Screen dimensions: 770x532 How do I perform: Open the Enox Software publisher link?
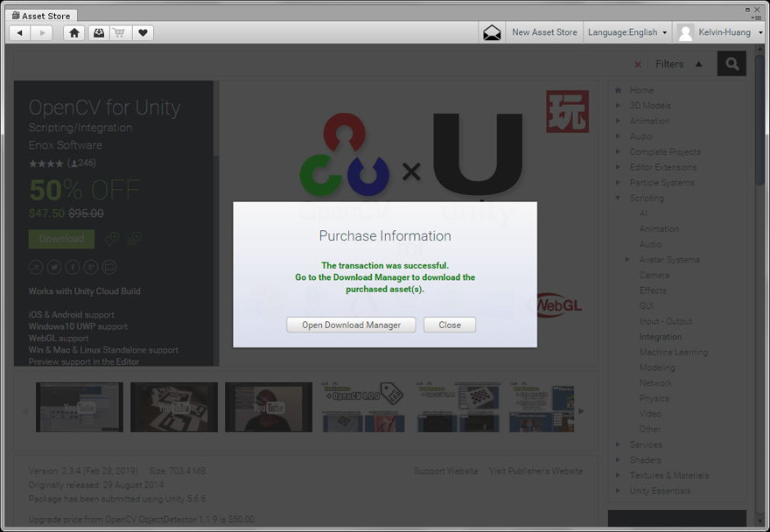[66, 145]
